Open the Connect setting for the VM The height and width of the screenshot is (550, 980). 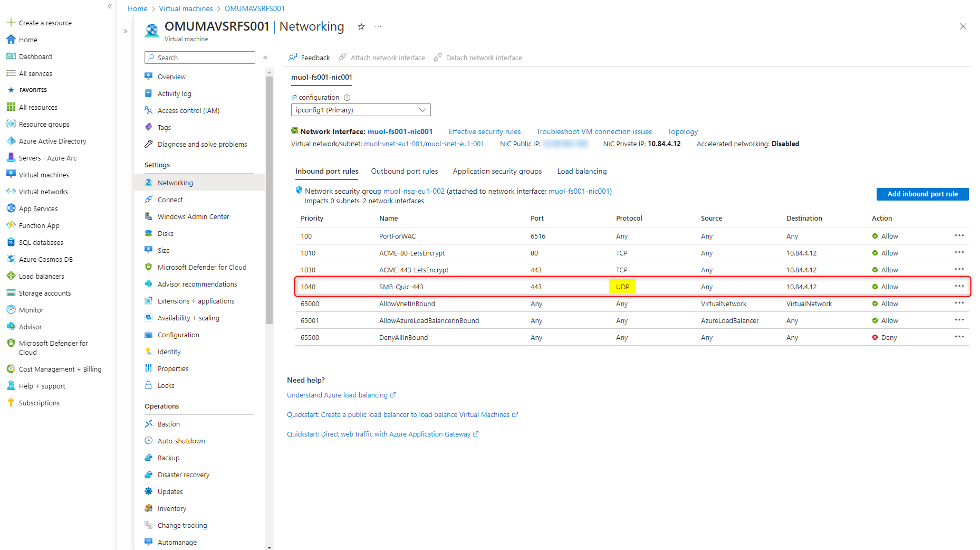click(170, 200)
